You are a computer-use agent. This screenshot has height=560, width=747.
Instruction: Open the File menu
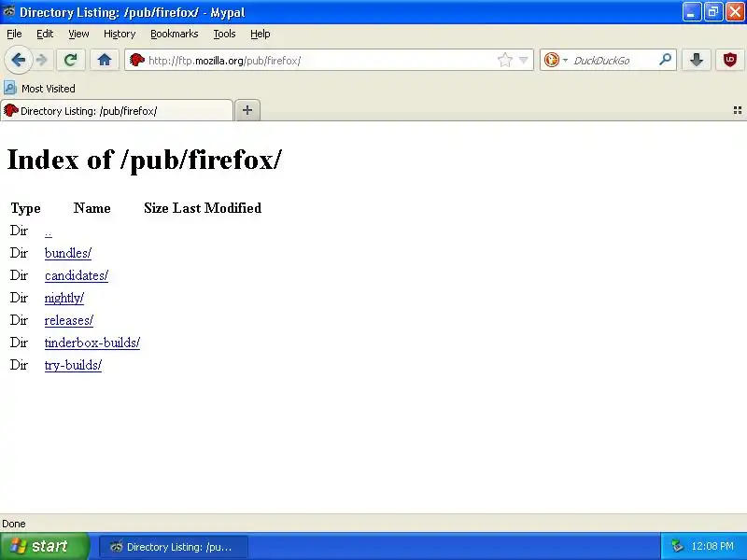point(14,34)
